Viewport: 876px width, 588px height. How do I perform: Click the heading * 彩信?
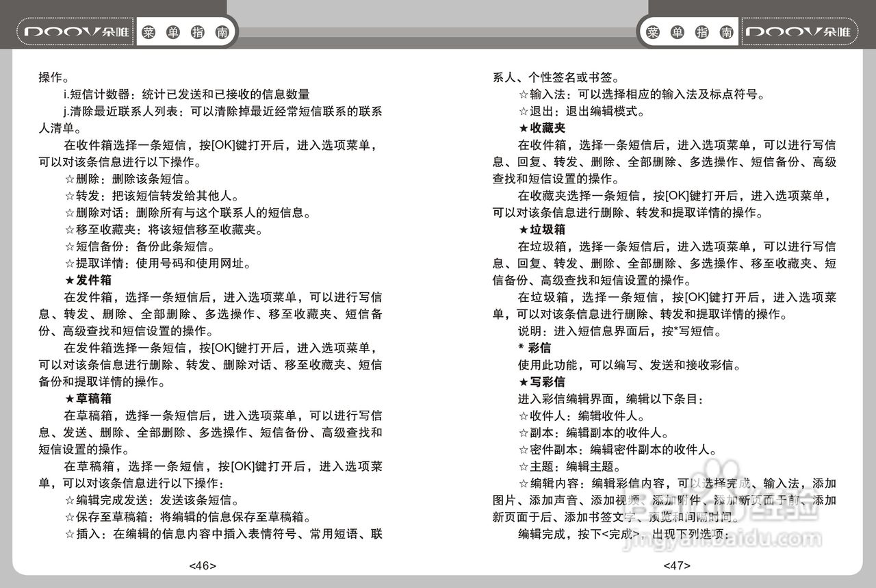534,348
